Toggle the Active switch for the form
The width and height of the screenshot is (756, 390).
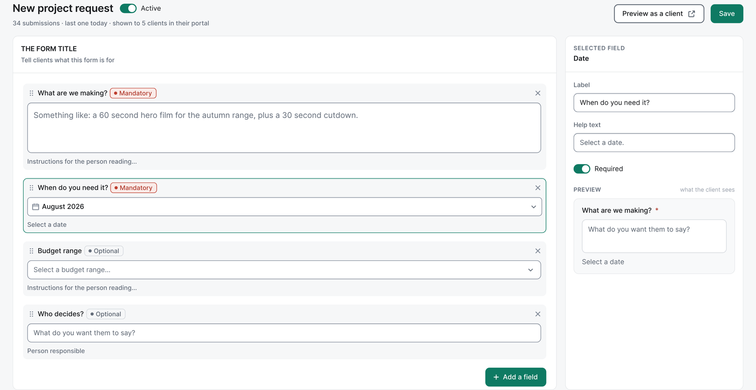[128, 8]
